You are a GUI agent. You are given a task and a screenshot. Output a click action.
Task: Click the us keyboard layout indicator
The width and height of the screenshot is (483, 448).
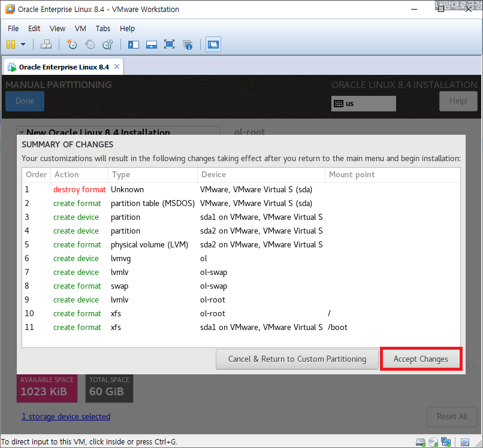tap(364, 104)
